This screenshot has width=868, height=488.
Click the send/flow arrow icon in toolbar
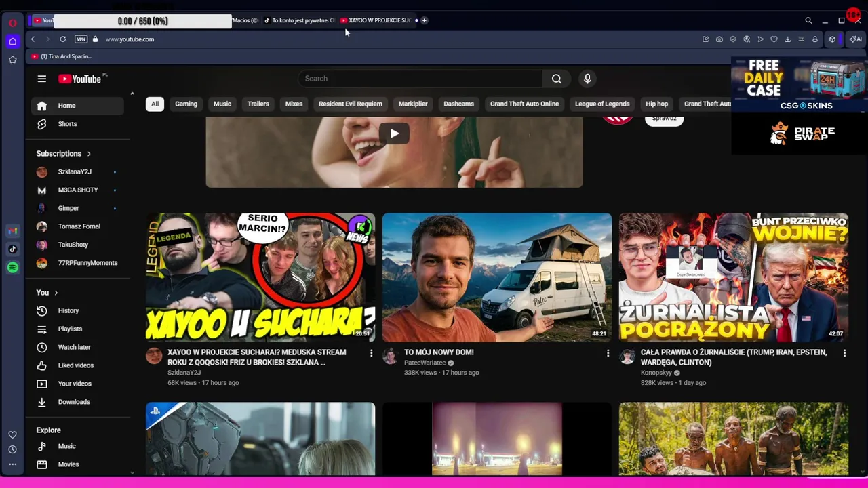(760, 39)
